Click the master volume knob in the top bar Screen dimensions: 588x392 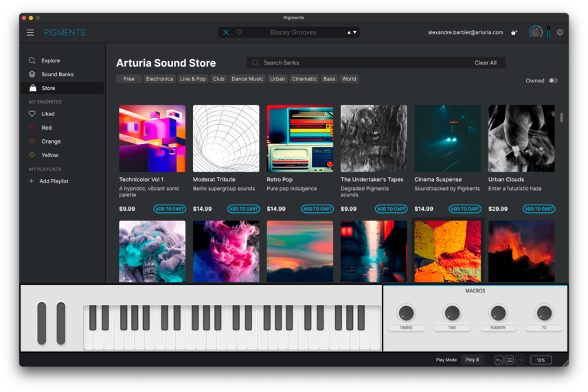(x=535, y=32)
